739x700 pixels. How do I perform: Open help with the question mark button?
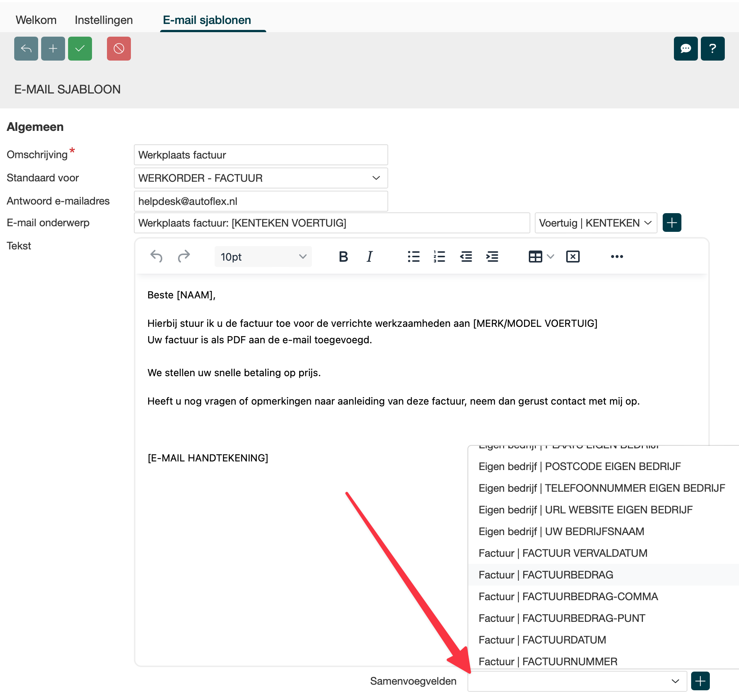pyautogui.click(x=712, y=49)
